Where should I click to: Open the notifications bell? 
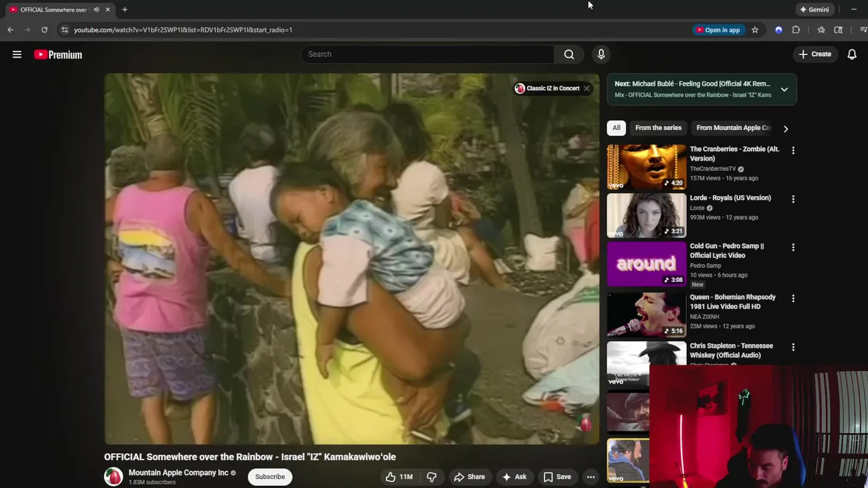[852, 54]
